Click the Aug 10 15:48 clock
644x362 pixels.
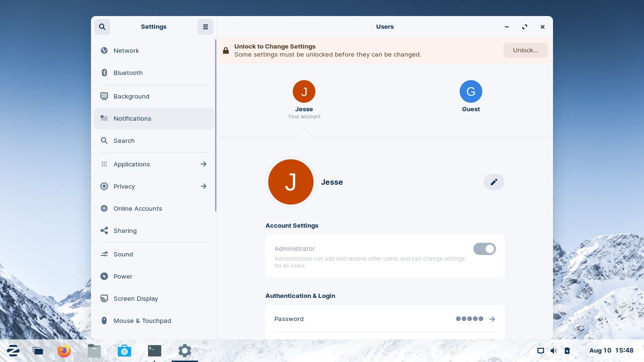[611, 351]
